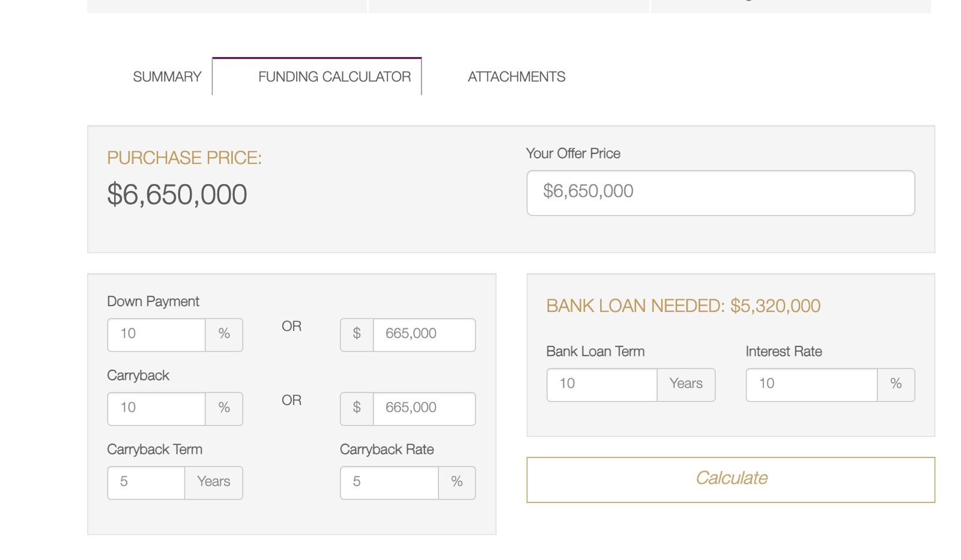Select the Bank Loan Term field
Screen dimensions: 961x560
(x=602, y=384)
